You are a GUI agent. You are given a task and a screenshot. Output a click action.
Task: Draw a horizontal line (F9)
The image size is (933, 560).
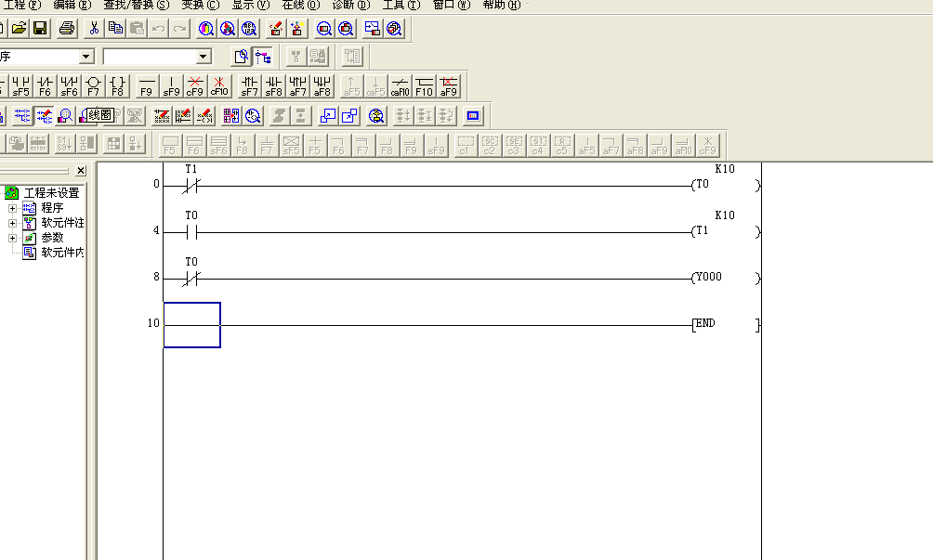coord(146,86)
